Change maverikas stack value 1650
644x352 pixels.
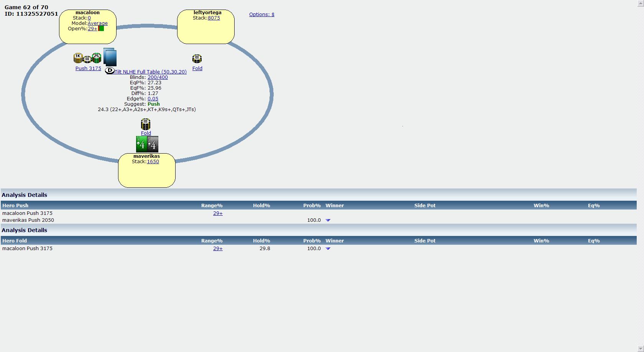[x=153, y=162]
